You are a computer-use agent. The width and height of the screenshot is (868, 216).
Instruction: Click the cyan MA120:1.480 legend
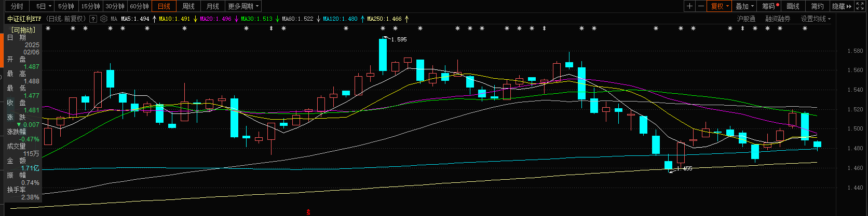(340, 19)
